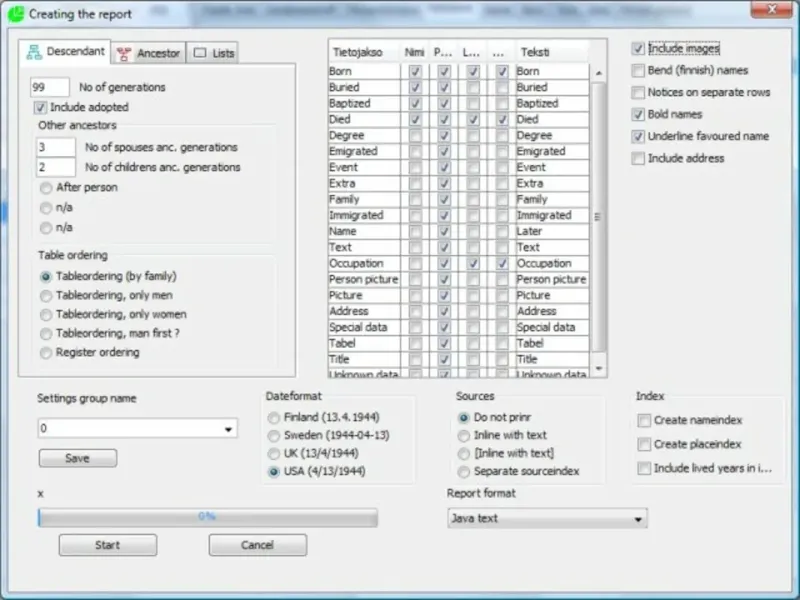
Task: Select Inline with text sources option
Action: (464, 436)
